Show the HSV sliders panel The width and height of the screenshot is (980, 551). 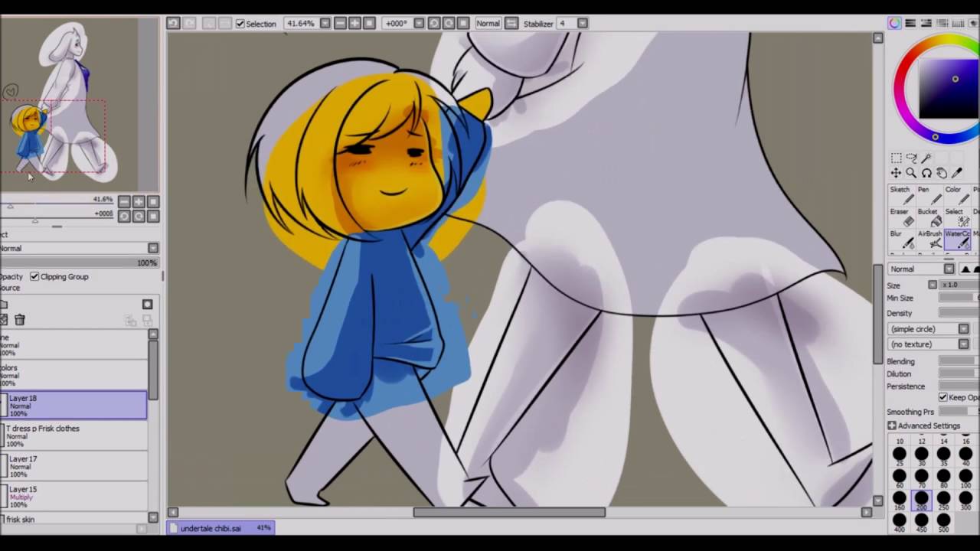click(x=926, y=24)
